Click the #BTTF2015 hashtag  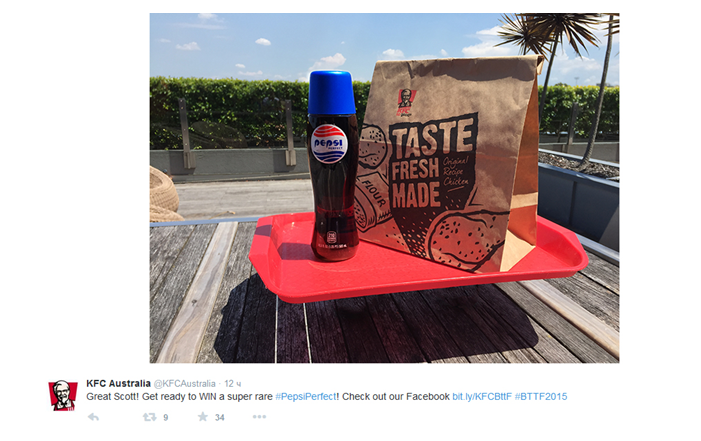point(541,397)
